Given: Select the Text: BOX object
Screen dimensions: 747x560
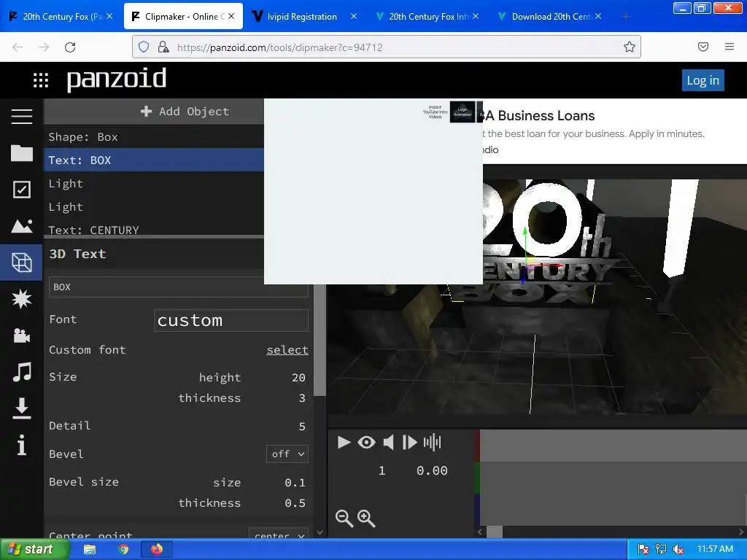Looking at the screenshot, I should coord(154,160).
